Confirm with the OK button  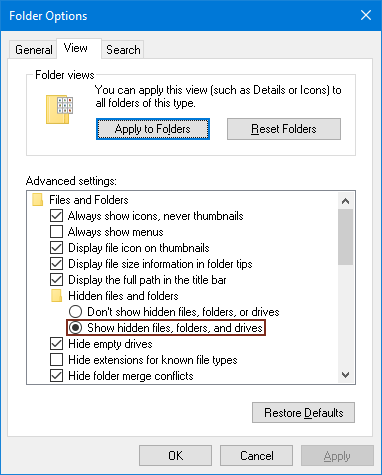[x=175, y=456]
